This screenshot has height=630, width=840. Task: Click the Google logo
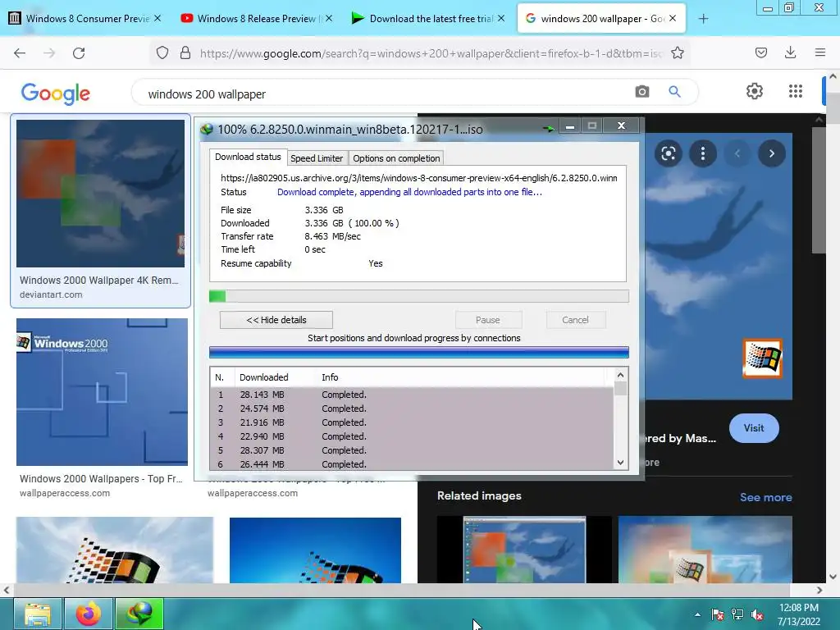(x=56, y=94)
